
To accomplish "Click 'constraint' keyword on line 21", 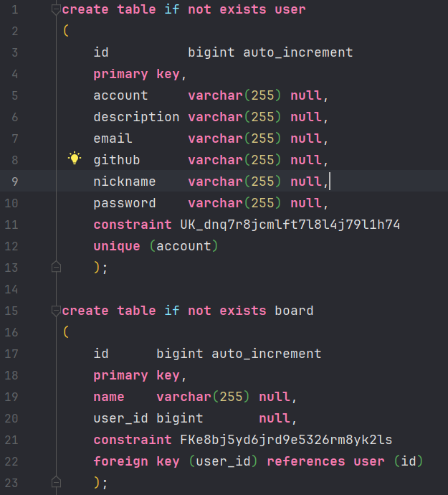I will (x=133, y=440).
